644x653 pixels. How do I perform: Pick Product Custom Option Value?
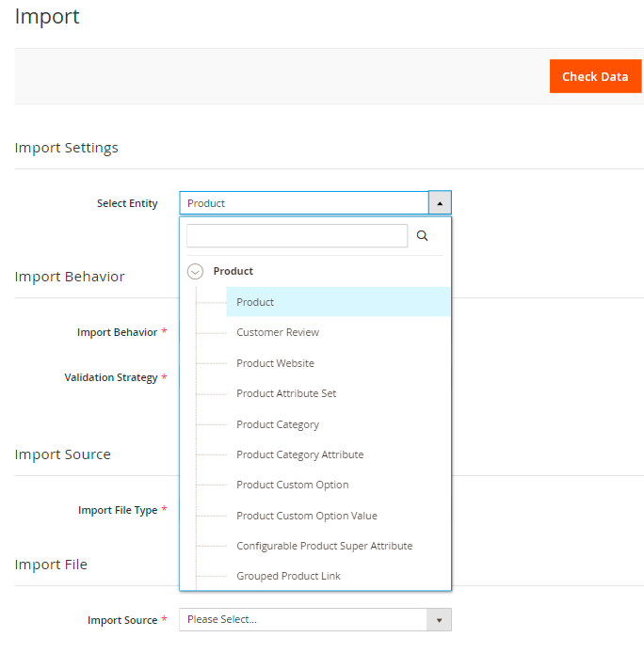307,516
